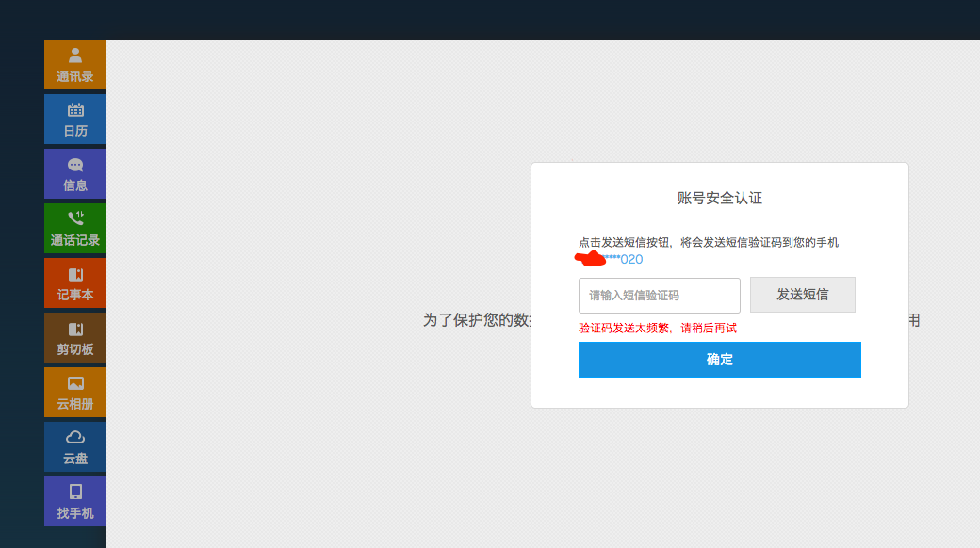The height and width of the screenshot is (548, 980).
Task: Open the 云相册 cloud album picture icon
Action: pos(75,381)
